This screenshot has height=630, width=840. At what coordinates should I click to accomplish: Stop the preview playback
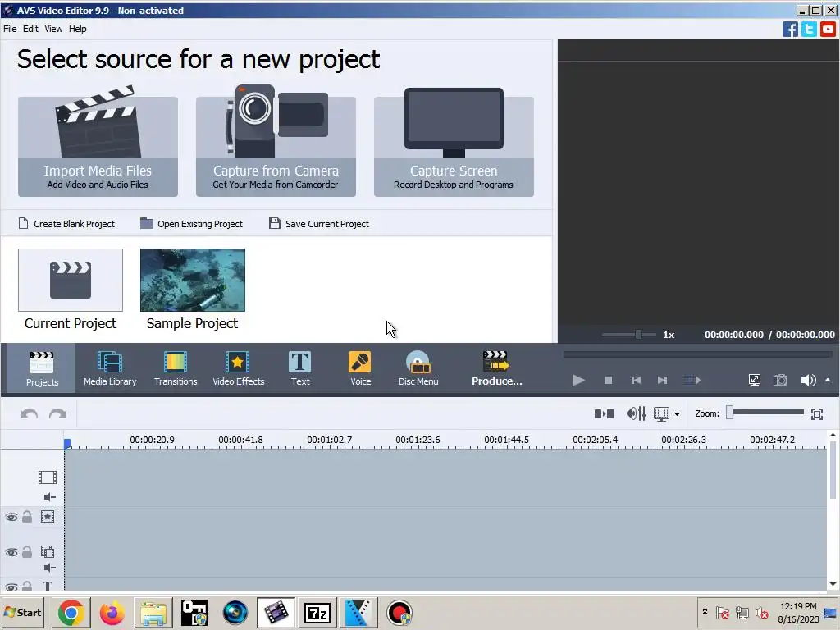[608, 381]
